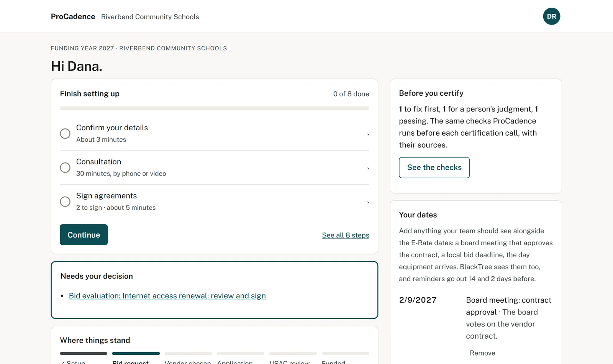
Task: Click the Application stage bar
Action: 241,353
